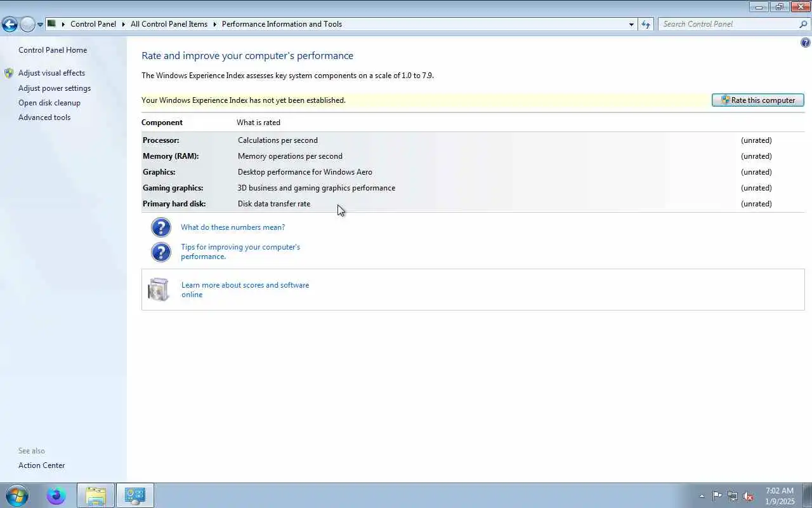Select Performance Information and Tools breadcrumb
The height and width of the screenshot is (508, 812).
(x=282, y=24)
